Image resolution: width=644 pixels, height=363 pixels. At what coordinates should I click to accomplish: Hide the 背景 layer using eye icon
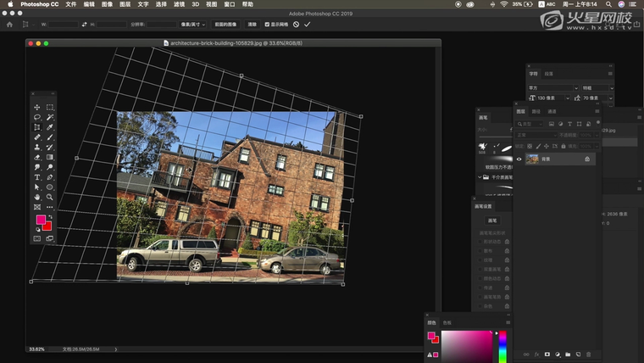(519, 159)
